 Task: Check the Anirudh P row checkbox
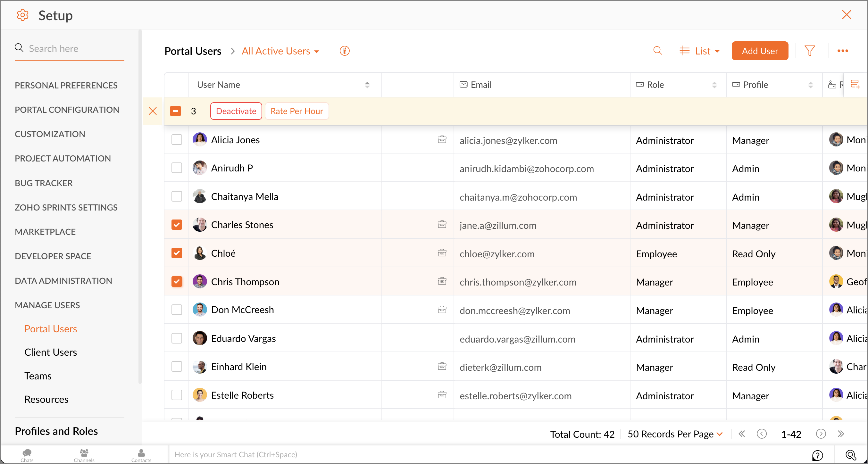click(177, 168)
